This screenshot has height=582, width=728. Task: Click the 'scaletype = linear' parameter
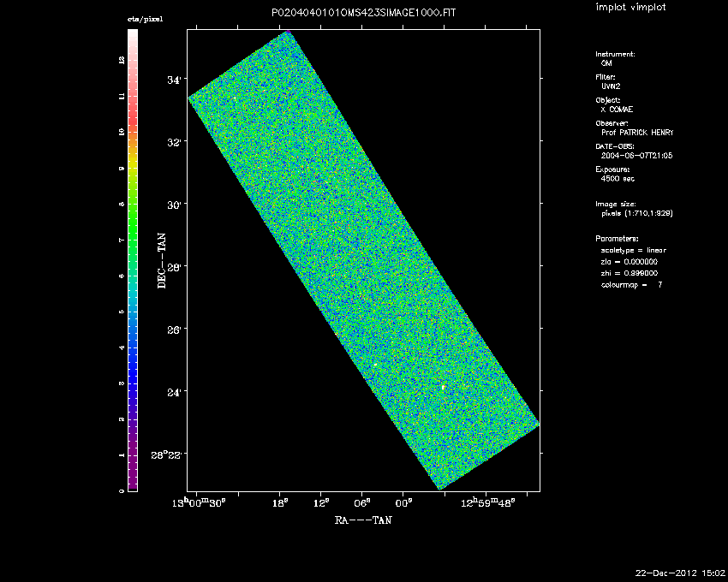633,250
